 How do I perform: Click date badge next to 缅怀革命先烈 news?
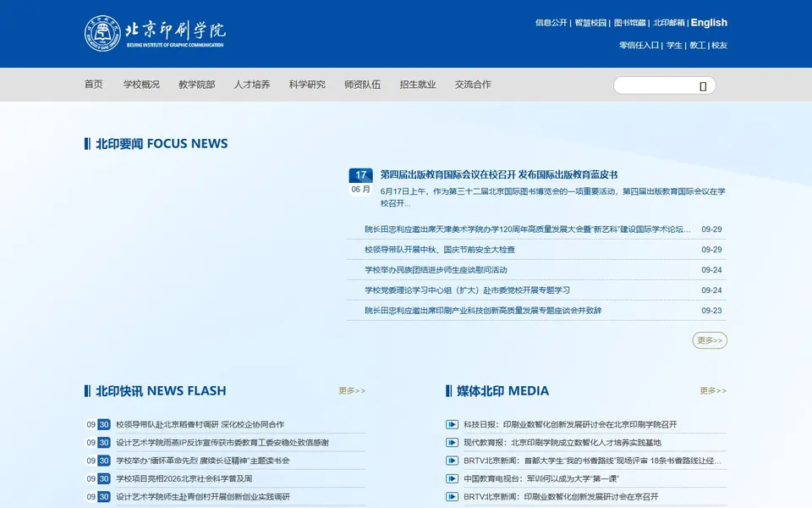click(98, 461)
